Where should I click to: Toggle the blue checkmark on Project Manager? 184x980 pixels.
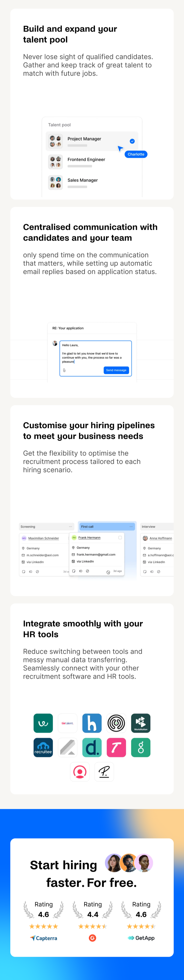[132, 141]
